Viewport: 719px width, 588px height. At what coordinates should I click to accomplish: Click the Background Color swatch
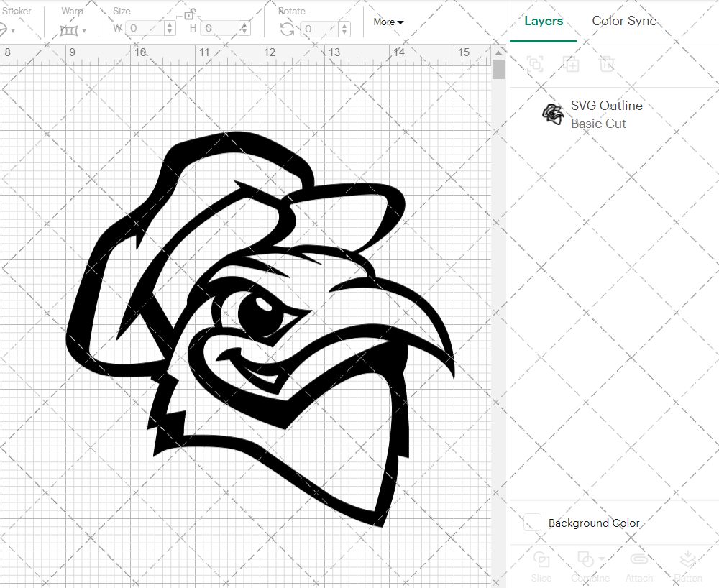click(x=532, y=523)
